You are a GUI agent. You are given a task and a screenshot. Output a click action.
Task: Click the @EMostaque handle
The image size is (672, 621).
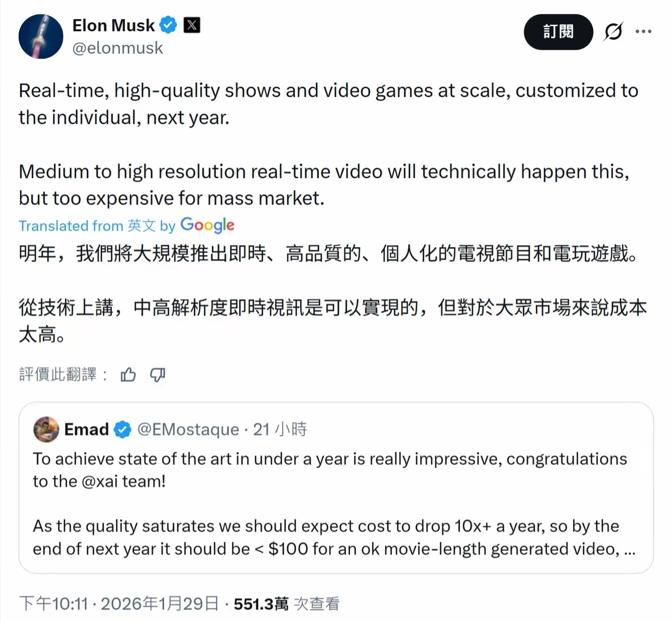188,429
